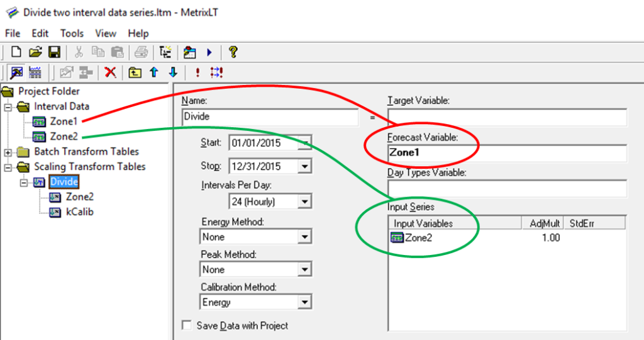Click the yellow question mark help icon
Screen dimensions: 644x340
click(233, 52)
